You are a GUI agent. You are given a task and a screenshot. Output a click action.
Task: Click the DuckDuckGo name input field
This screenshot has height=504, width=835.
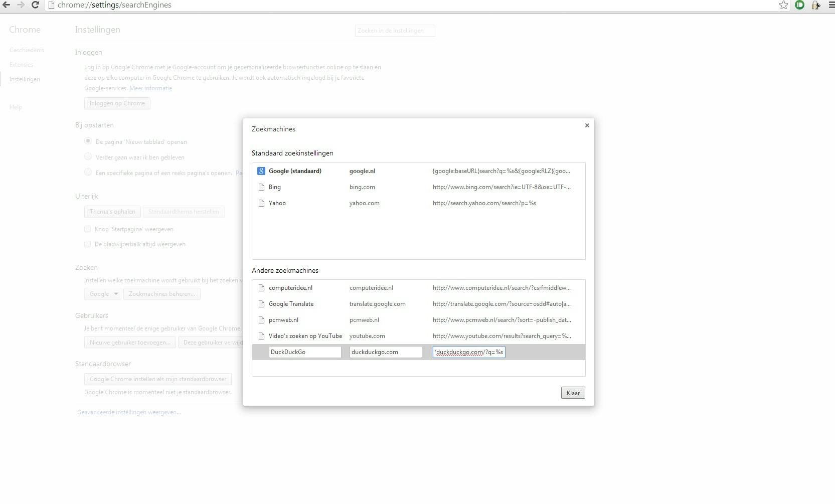click(305, 352)
